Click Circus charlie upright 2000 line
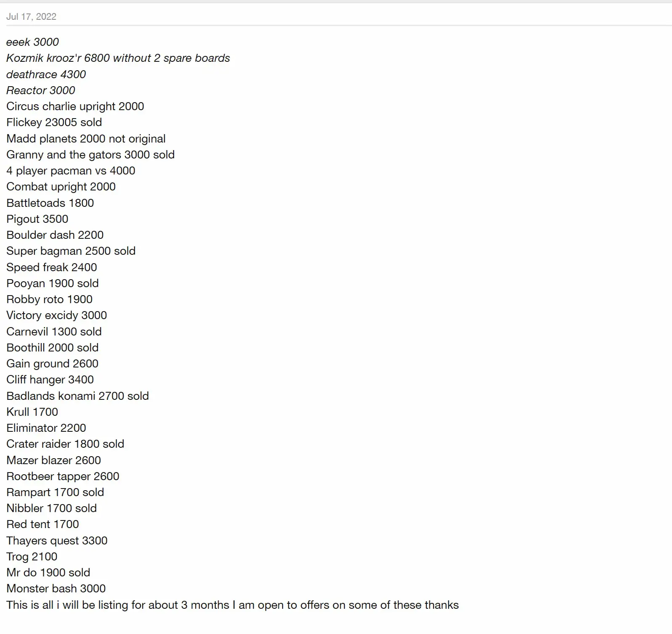The height and width of the screenshot is (634, 672). click(x=75, y=106)
